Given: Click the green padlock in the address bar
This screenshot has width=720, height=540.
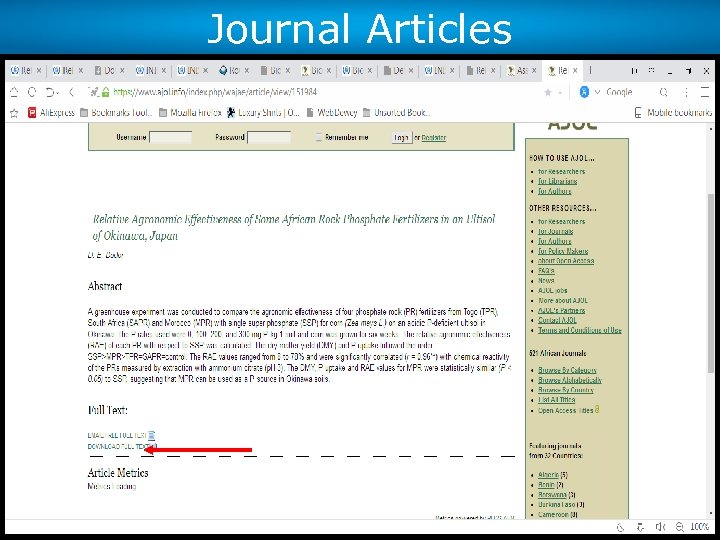Looking at the screenshot, I should (106, 92).
